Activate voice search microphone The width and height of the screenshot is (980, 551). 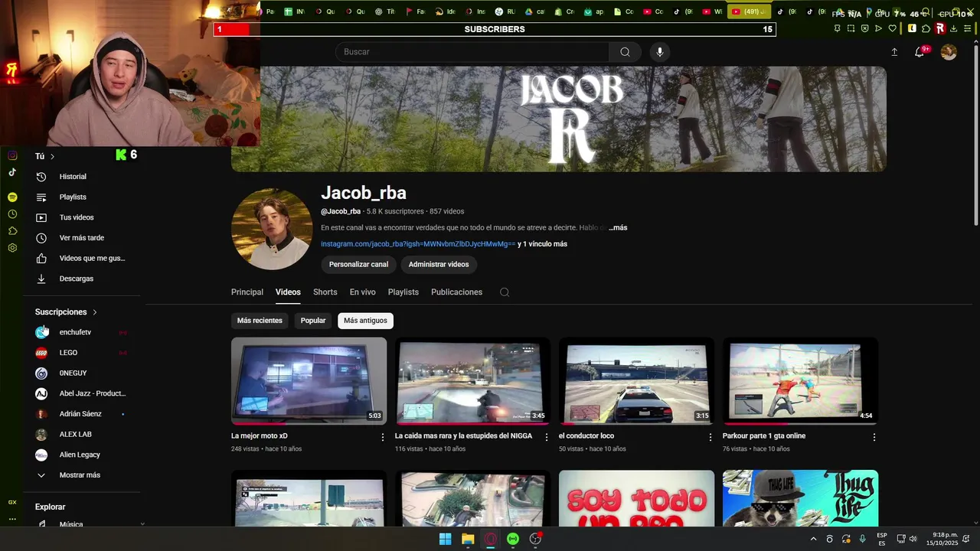[x=660, y=52]
